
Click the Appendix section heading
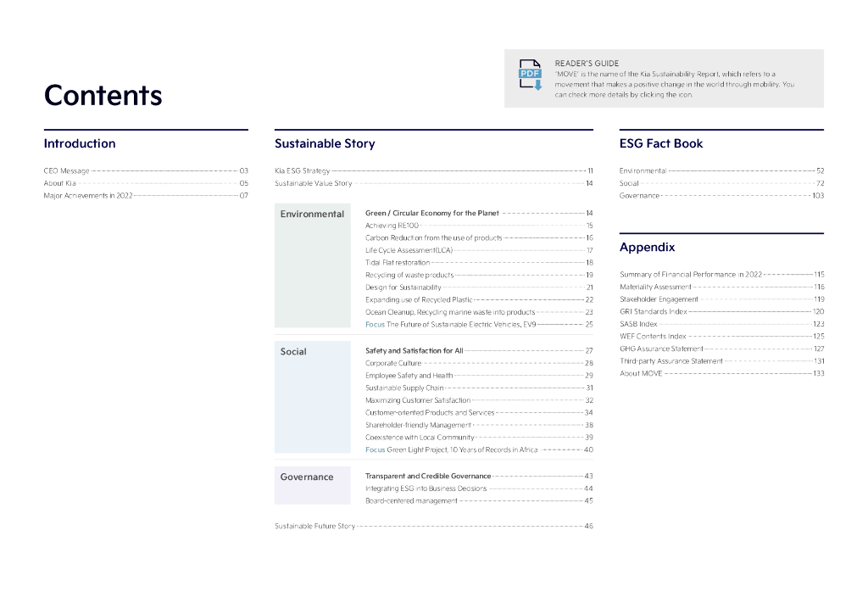647,247
